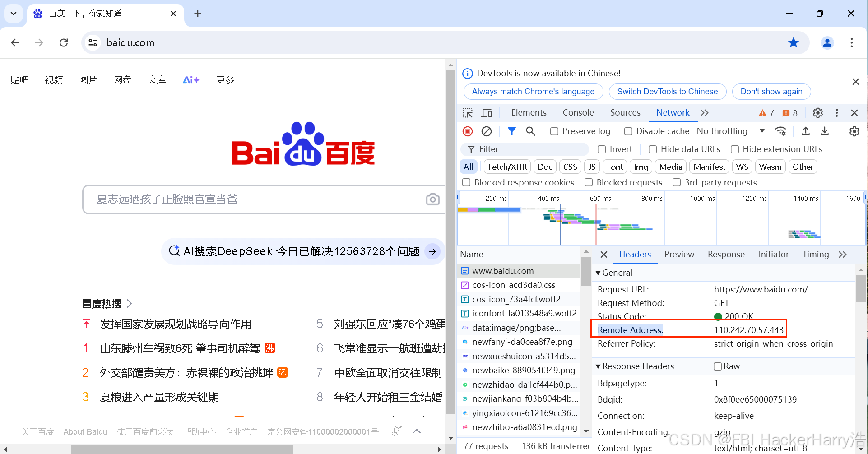The height and width of the screenshot is (454, 868).
Task: Close the request details pane
Action: 604,255
